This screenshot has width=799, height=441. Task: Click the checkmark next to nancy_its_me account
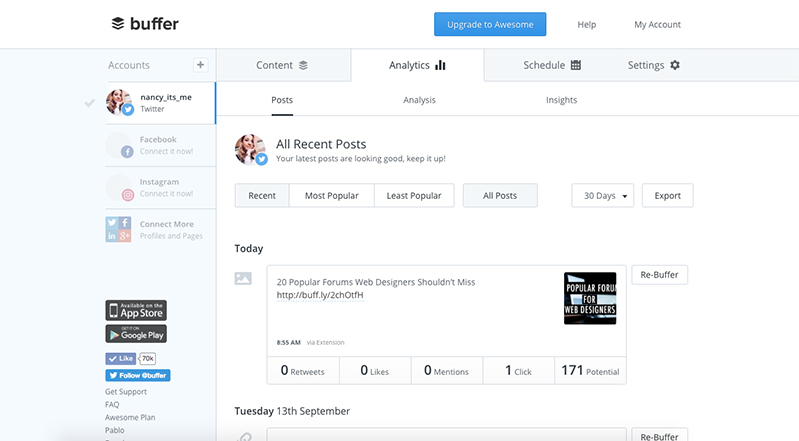[x=90, y=103]
